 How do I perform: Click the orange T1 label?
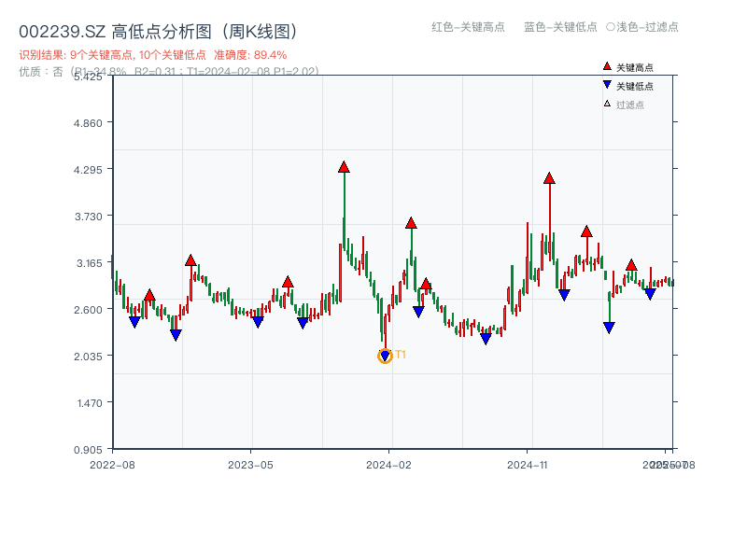[401, 355]
